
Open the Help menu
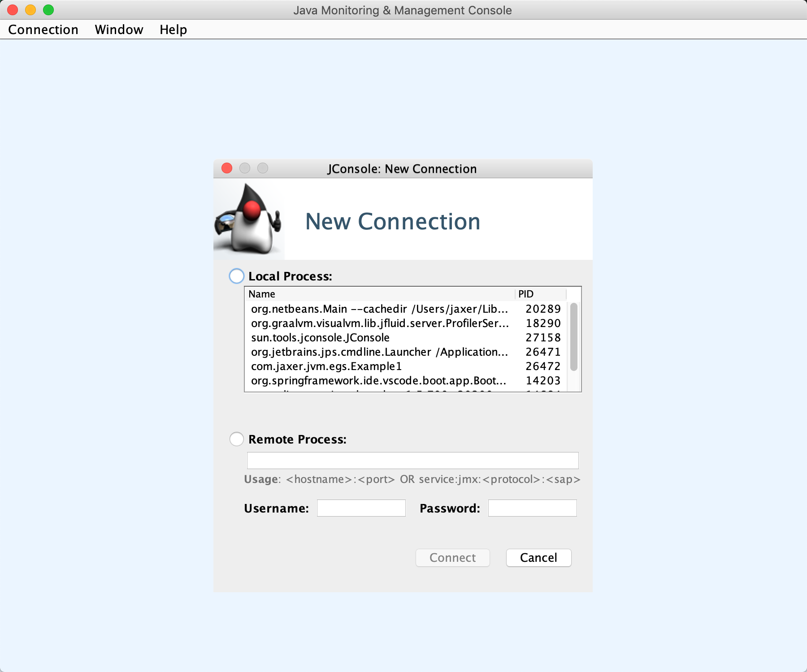pos(173,30)
